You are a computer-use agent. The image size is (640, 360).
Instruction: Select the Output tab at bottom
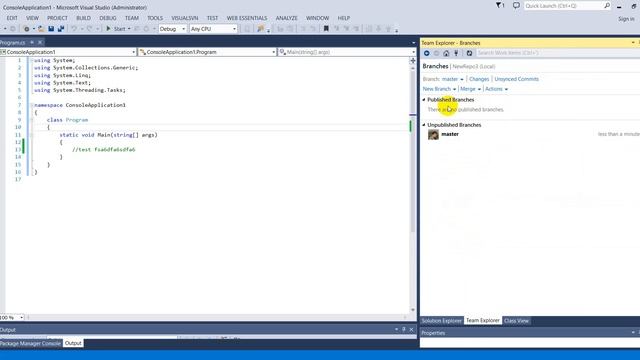(73, 343)
